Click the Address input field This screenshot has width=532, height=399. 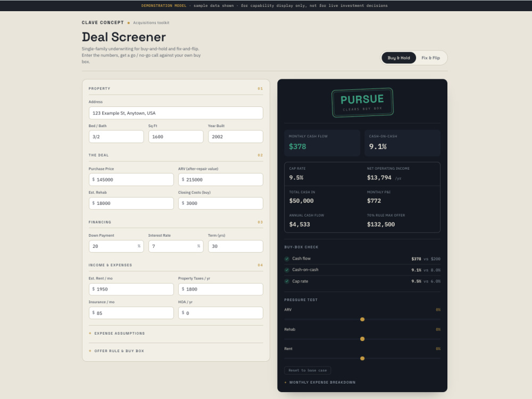[176, 113]
